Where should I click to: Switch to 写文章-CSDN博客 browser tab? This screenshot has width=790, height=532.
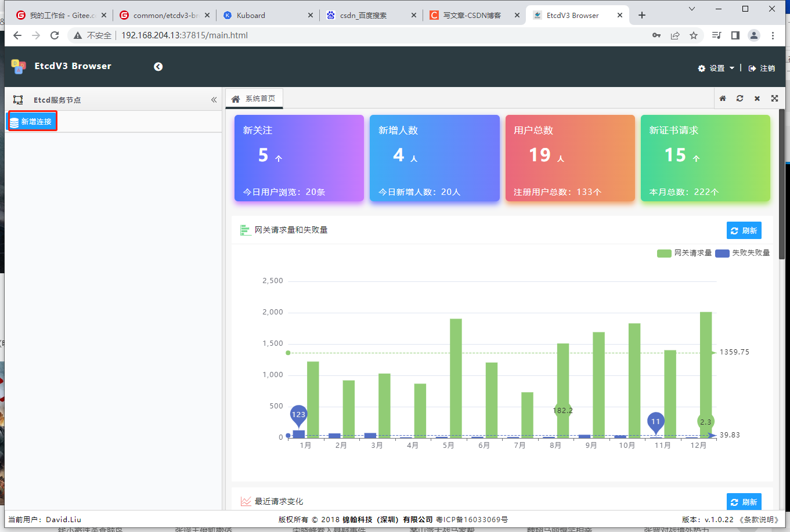(474, 15)
